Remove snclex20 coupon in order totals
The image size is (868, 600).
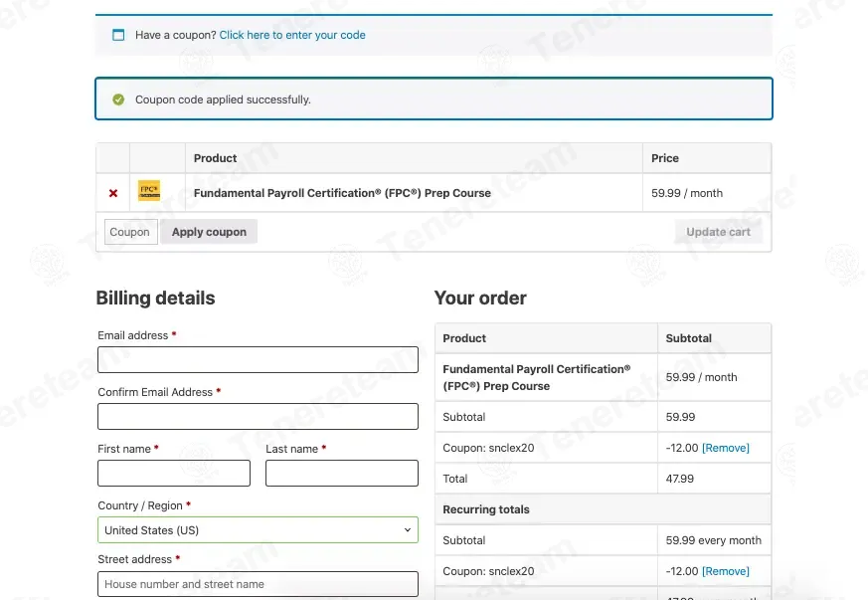725,448
